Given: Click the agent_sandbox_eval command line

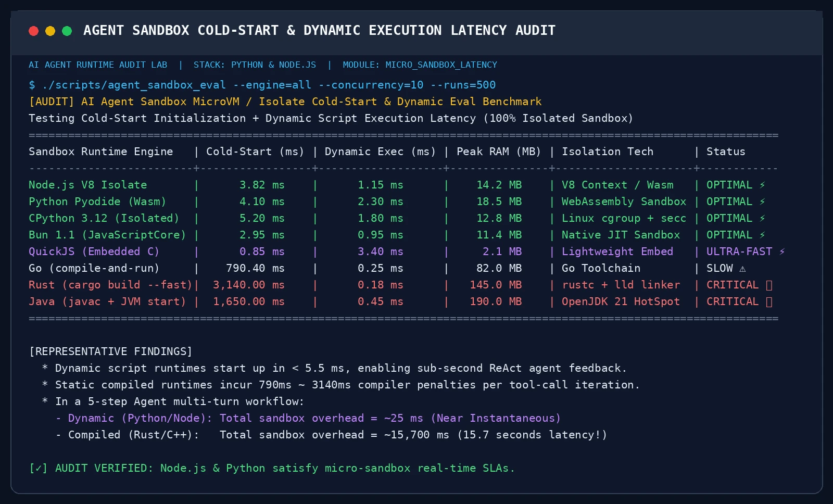Looking at the screenshot, I should point(262,85).
